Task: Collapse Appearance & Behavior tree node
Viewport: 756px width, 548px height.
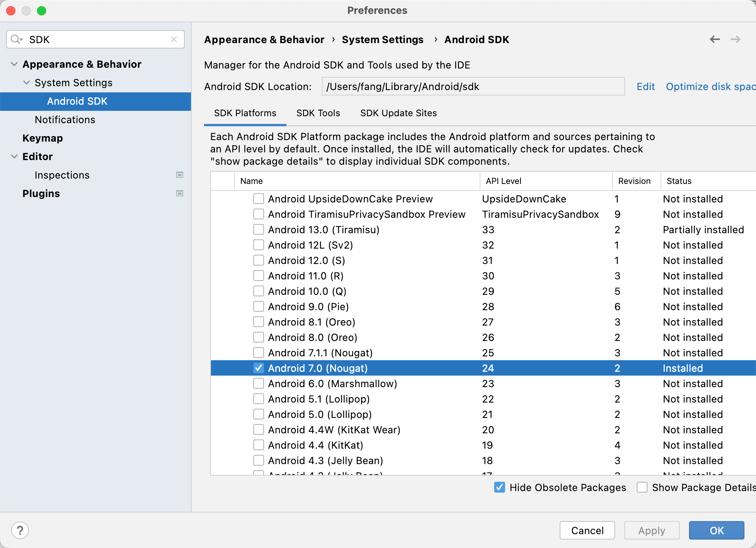Action: [x=14, y=64]
